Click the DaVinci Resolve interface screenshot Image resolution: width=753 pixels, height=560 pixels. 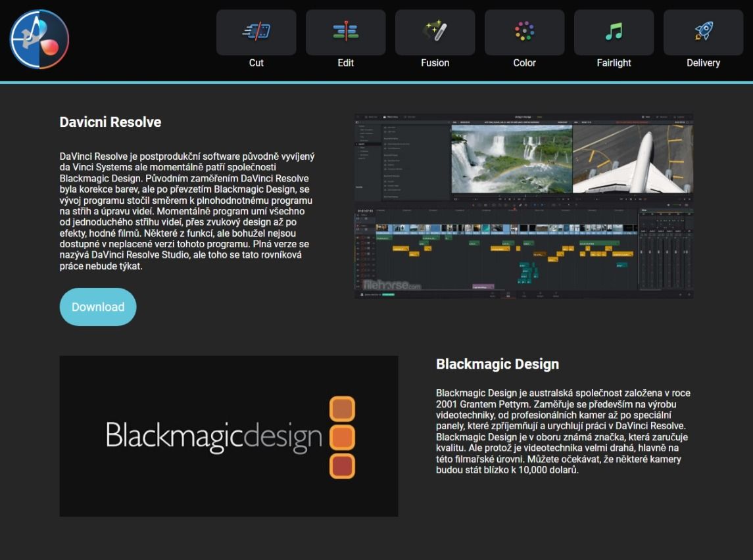coord(524,206)
